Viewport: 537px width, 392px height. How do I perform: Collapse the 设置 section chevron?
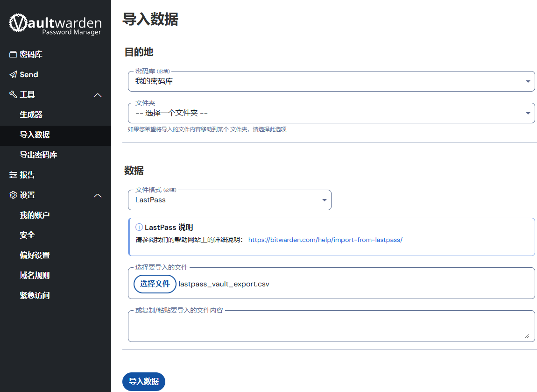click(98, 195)
